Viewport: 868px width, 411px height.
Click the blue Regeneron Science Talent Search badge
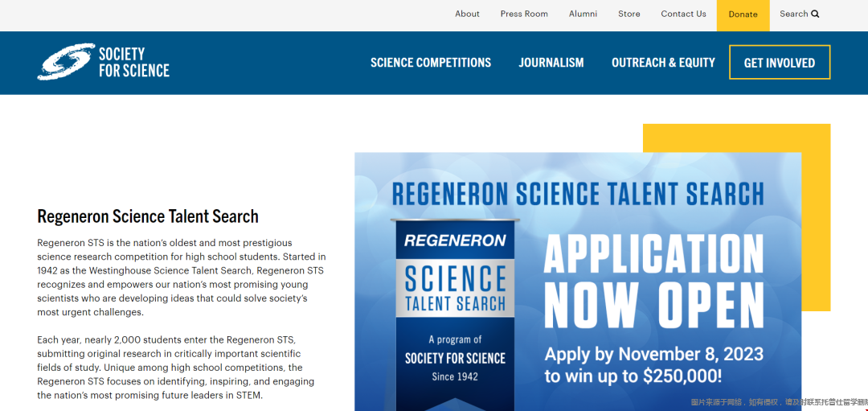coord(455,313)
